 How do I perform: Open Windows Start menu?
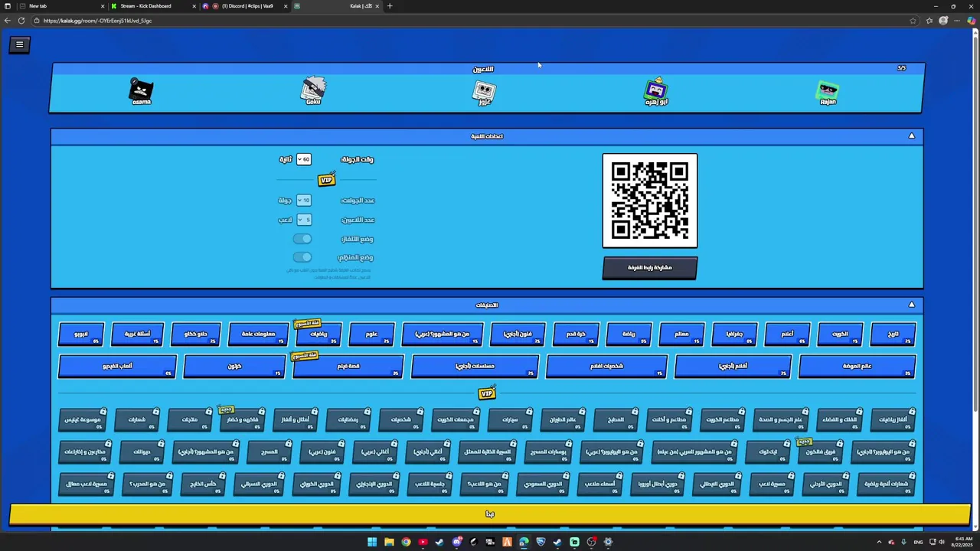coord(372,542)
